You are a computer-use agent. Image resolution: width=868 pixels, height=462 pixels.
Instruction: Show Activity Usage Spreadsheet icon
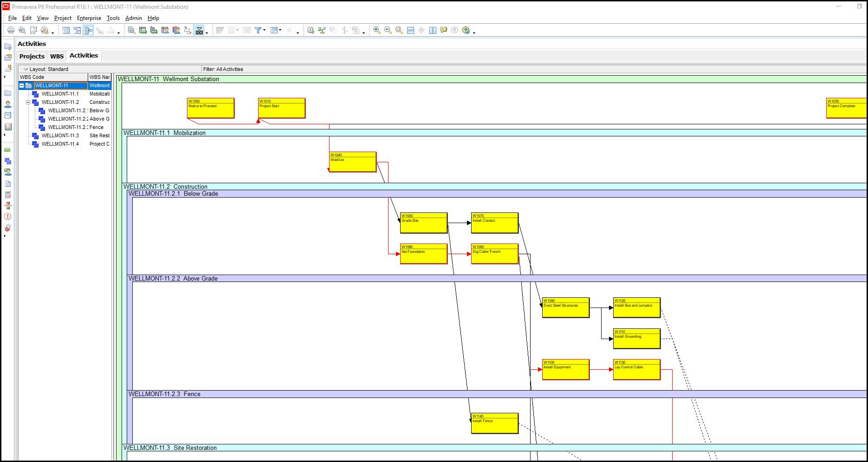pos(143,30)
